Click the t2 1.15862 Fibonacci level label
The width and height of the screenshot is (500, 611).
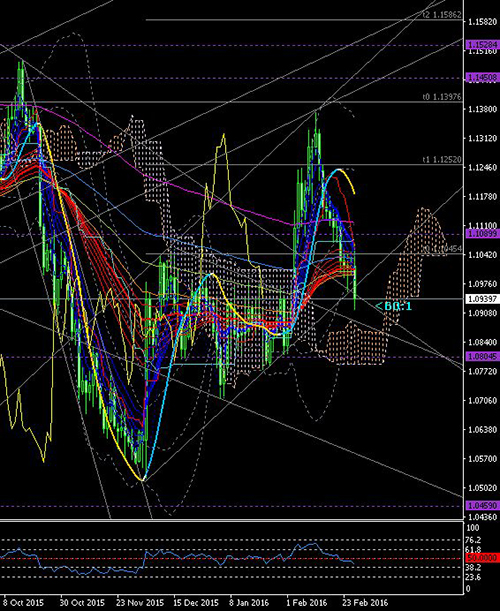click(442, 15)
